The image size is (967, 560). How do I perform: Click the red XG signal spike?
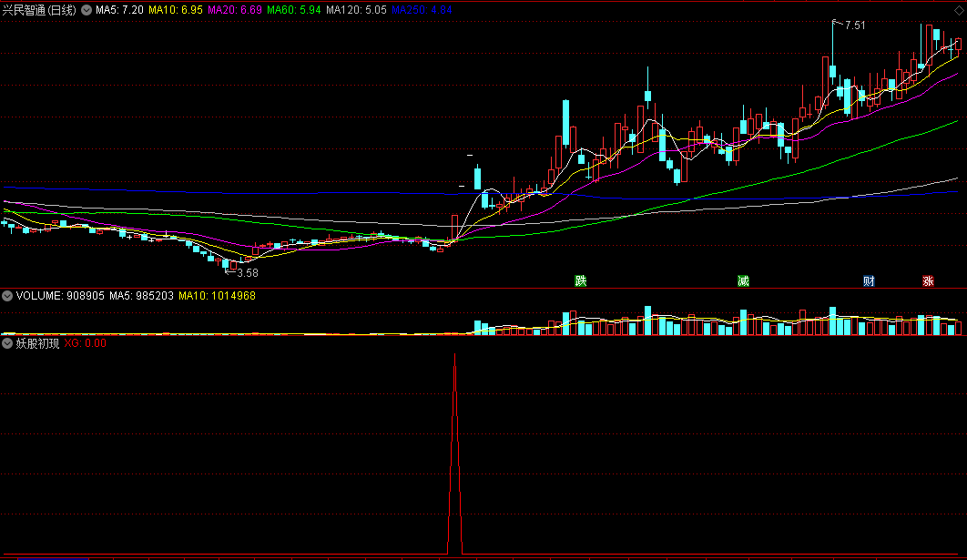coord(455,453)
